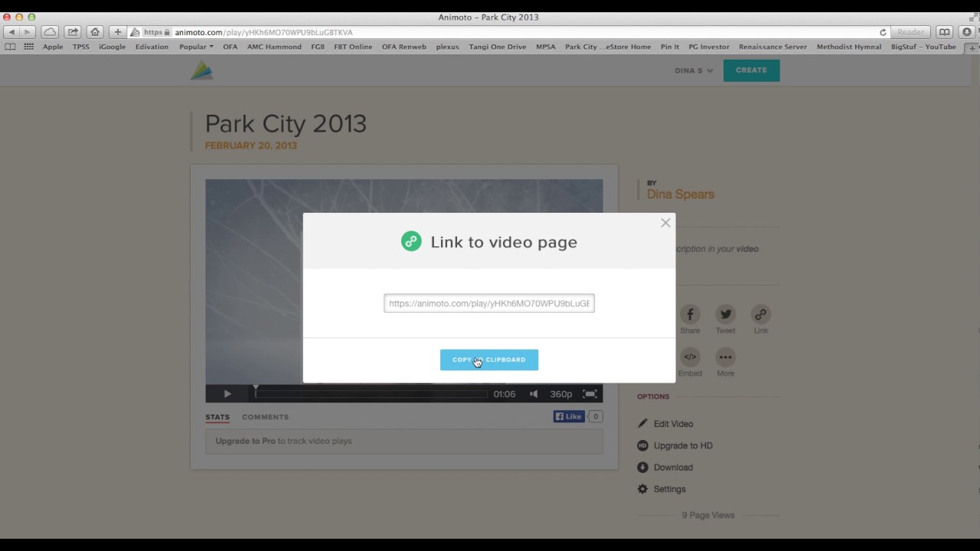Viewport: 980px width, 551px height.
Task: Click the 9 Page Views text
Action: point(708,515)
